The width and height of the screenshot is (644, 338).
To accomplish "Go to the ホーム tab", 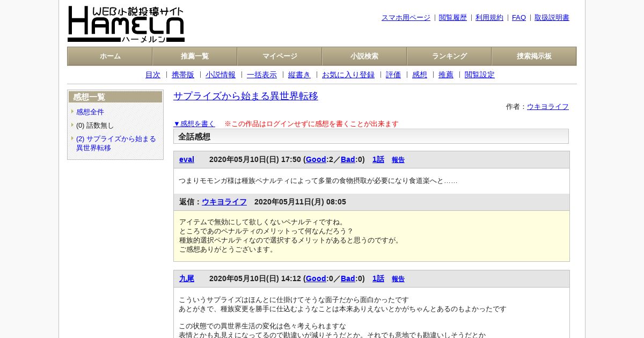I will point(110,56).
